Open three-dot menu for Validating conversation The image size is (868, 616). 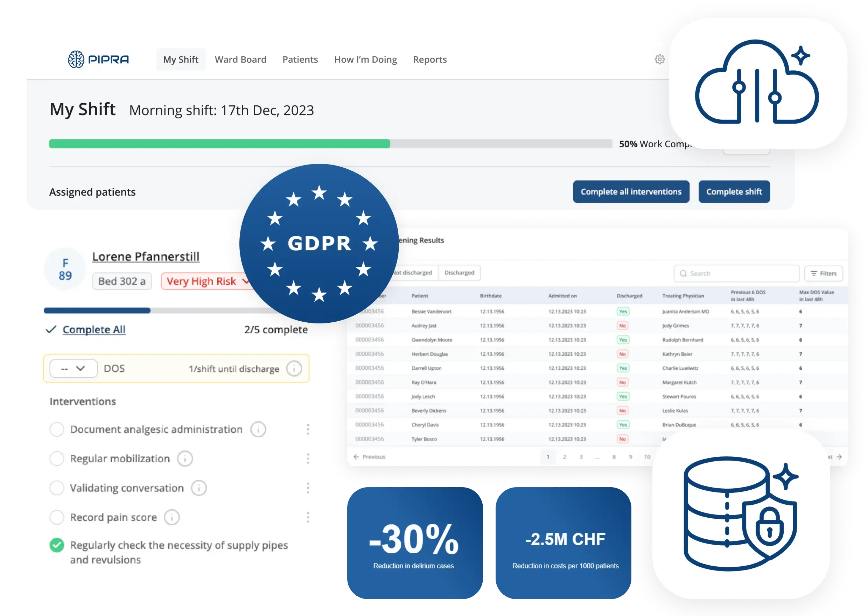point(308,488)
